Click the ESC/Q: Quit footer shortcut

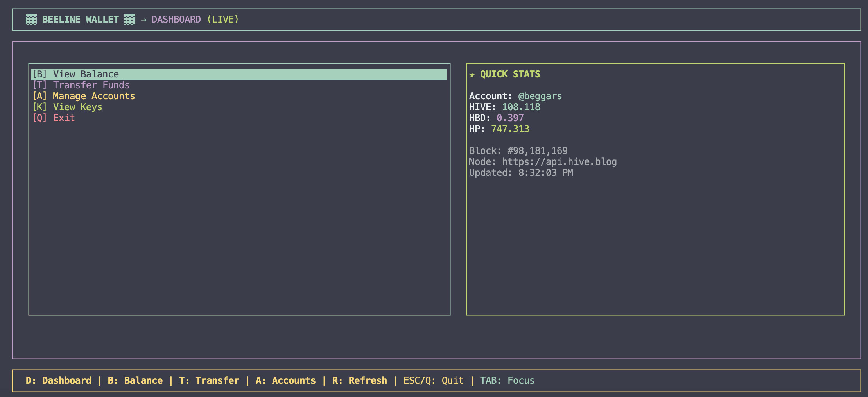[x=434, y=381]
